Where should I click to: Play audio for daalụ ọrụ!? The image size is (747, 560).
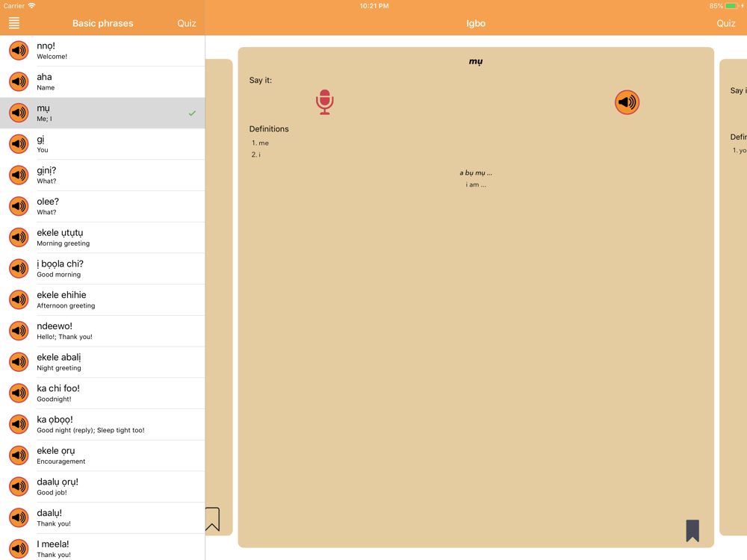tap(19, 486)
